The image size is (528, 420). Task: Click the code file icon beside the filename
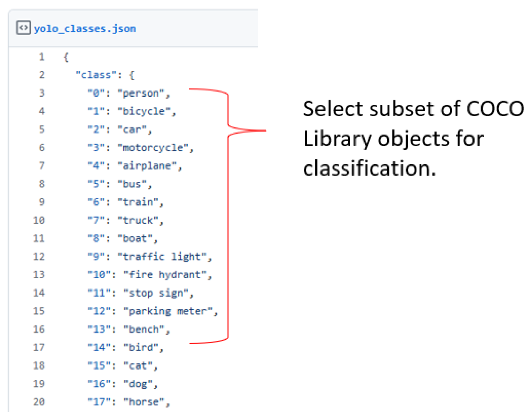[x=23, y=28]
